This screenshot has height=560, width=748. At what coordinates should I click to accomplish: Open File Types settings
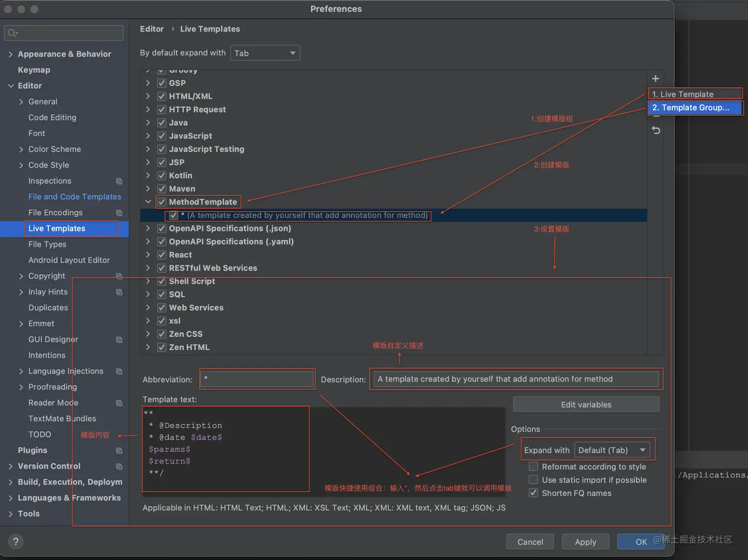point(47,244)
